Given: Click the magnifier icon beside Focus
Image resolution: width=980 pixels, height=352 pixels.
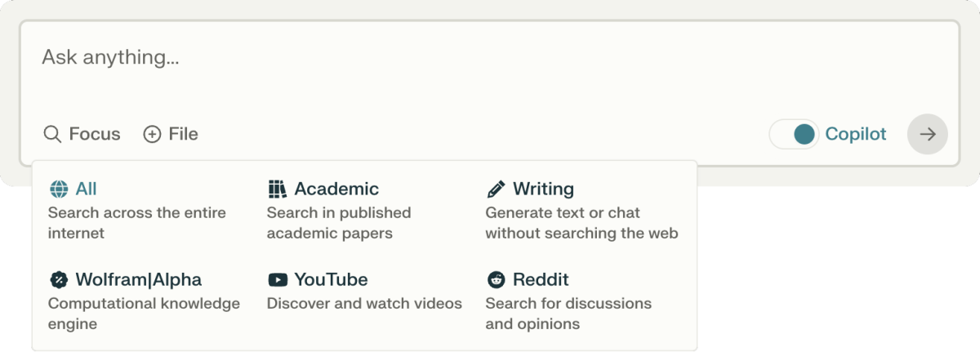Looking at the screenshot, I should click(52, 135).
